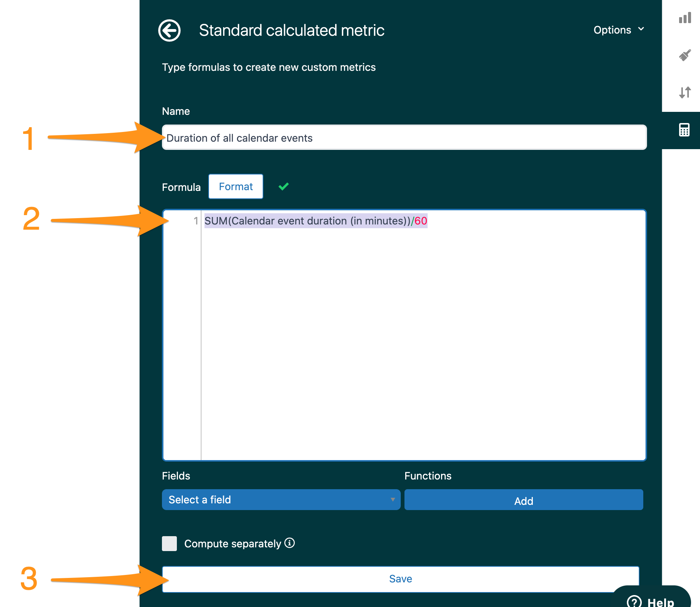Viewport: 700px width, 607px height.
Task: Click line number 1 in formula gutter
Action: (x=196, y=221)
